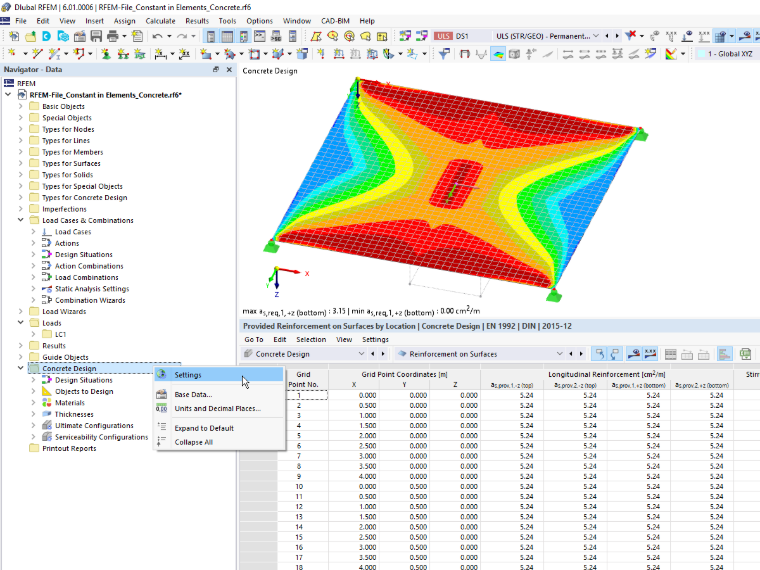Expand the Types for Members folder
This screenshot has width=760, height=570.
click(20, 152)
